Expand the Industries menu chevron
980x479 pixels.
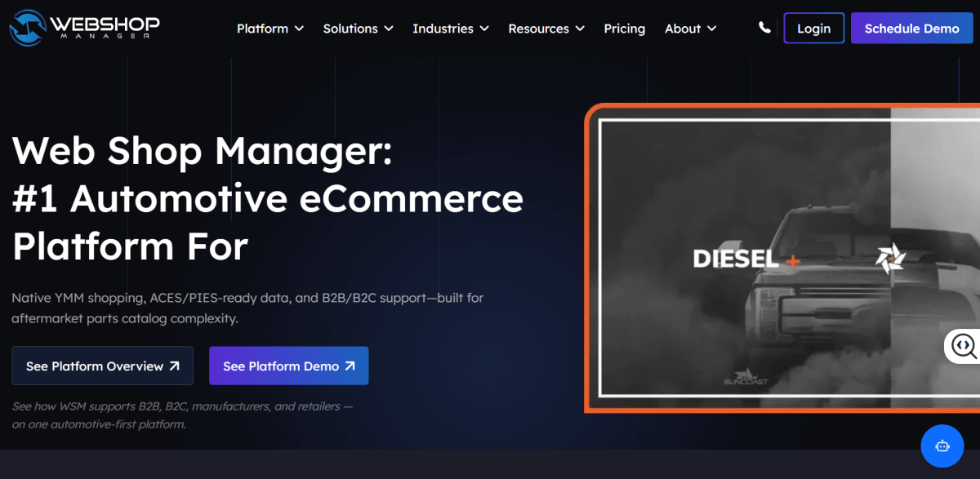tap(484, 29)
